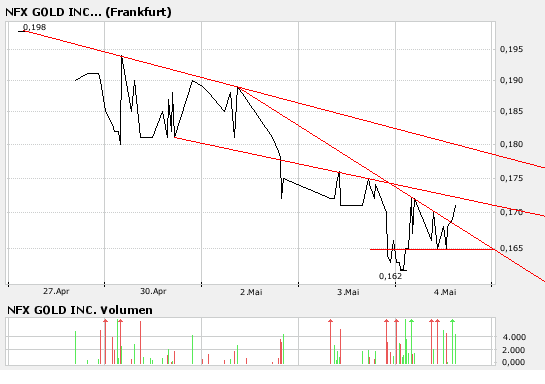545x384 pixels.
Task: Click the 0,190 price axis label
Action: (511, 80)
